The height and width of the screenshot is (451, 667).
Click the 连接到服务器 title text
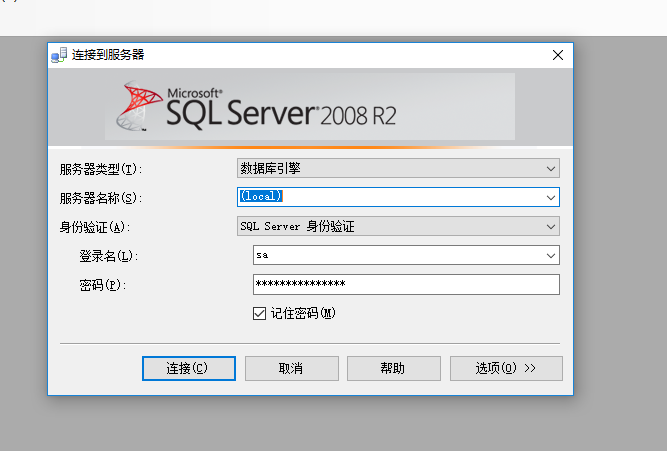coord(108,55)
